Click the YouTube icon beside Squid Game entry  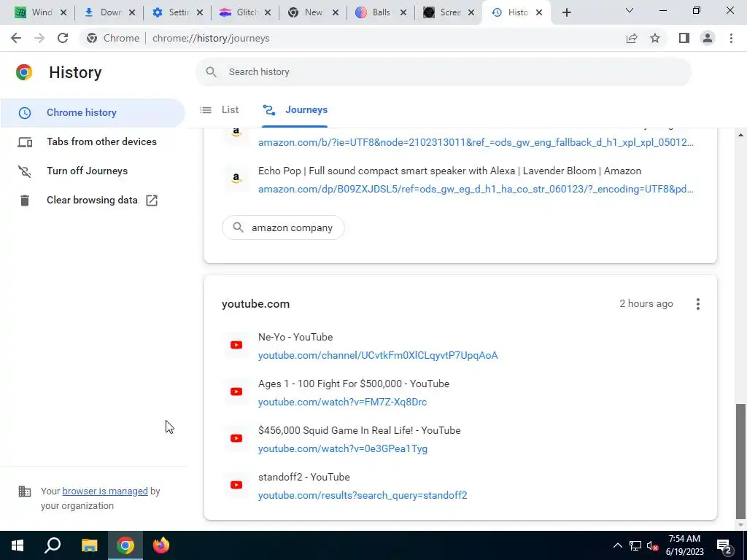(236, 438)
